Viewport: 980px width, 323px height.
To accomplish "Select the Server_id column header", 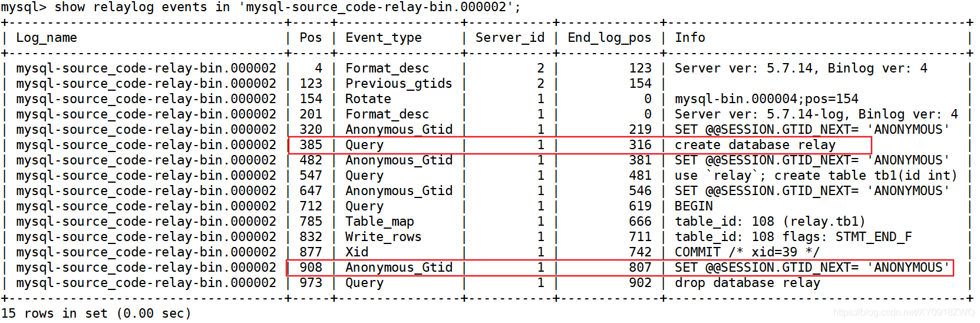I will pyautogui.click(x=510, y=38).
